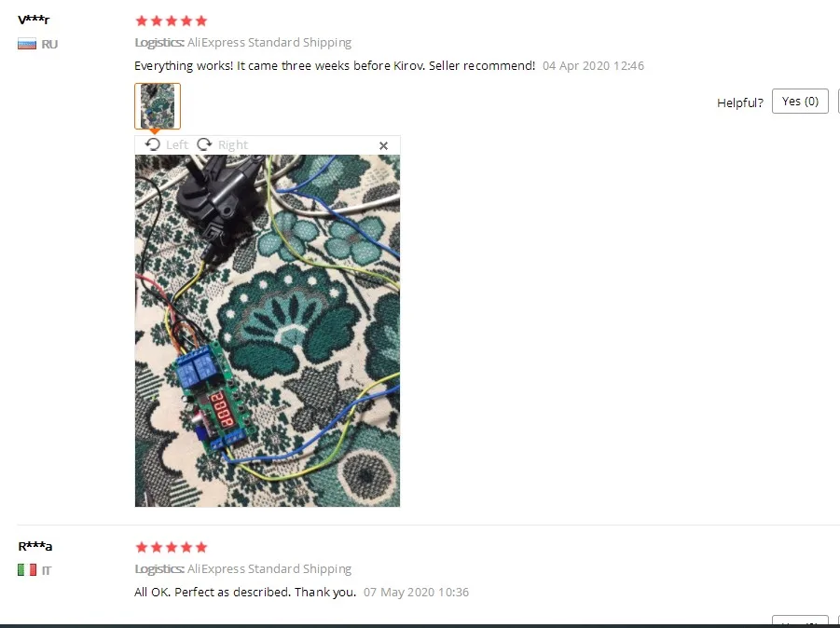Mark V***r's review helpful with Yes (0)

(x=800, y=102)
